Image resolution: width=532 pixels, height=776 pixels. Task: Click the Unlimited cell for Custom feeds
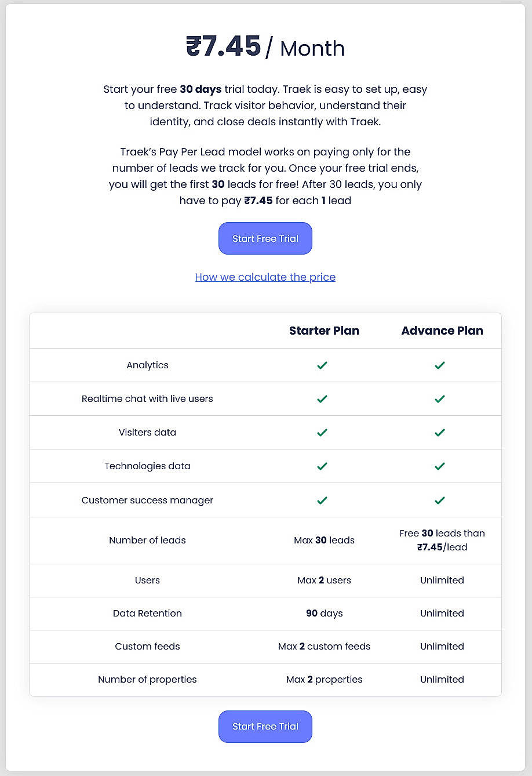point(442,646)
